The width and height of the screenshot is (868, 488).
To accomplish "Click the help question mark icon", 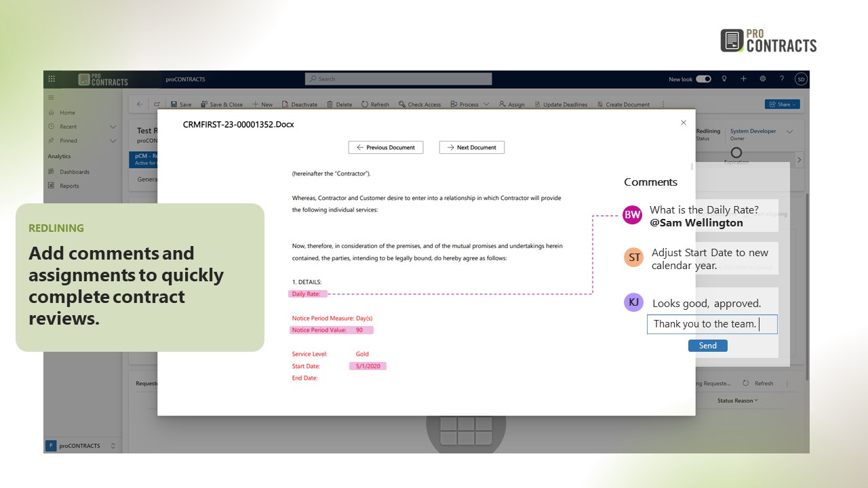I will coord(782,79).
